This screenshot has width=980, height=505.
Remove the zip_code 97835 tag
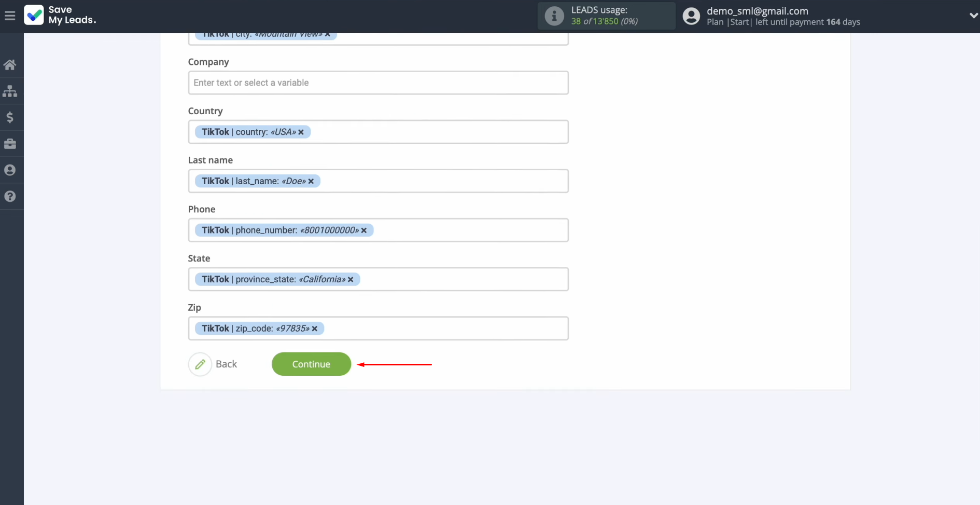315,329
